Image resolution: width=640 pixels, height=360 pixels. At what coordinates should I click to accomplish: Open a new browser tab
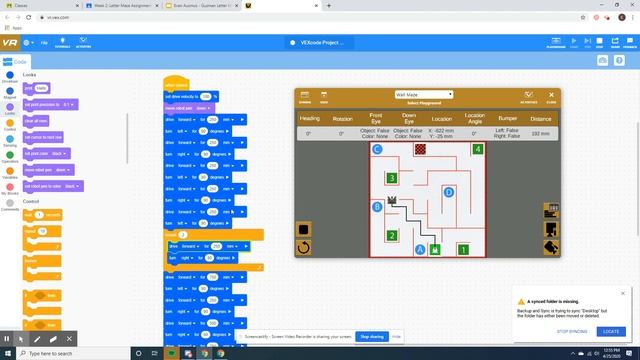[329, 6]
